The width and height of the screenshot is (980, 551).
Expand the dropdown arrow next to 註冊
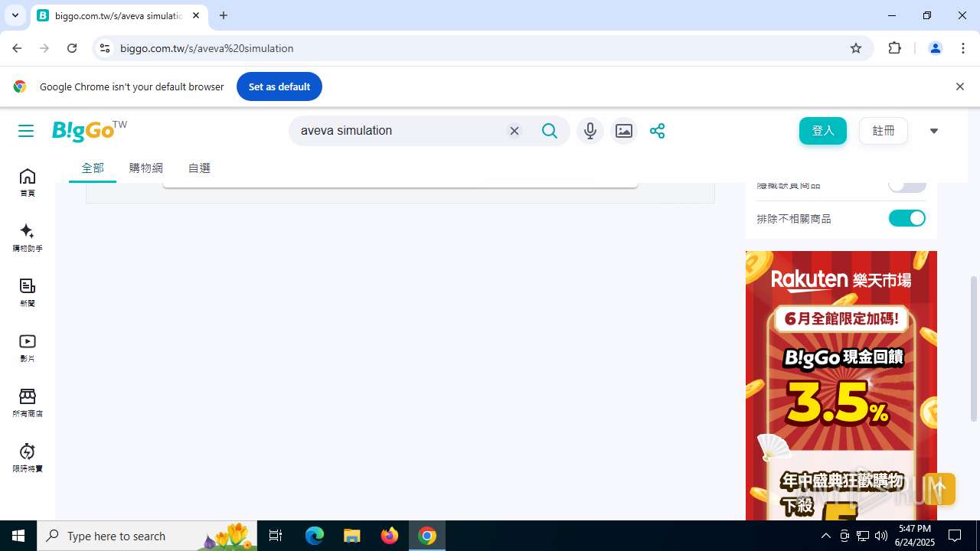coord(933,131)
